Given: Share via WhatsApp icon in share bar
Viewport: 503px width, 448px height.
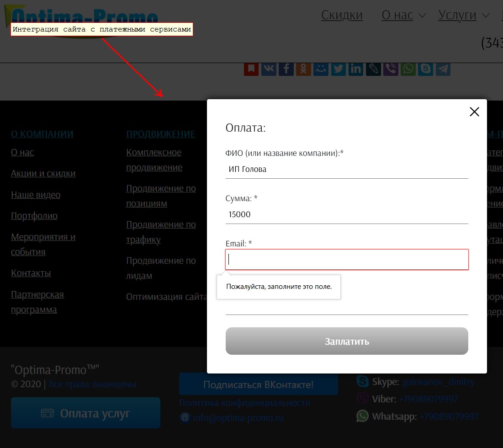Looking at the screenshot, I should pos(408,69).
